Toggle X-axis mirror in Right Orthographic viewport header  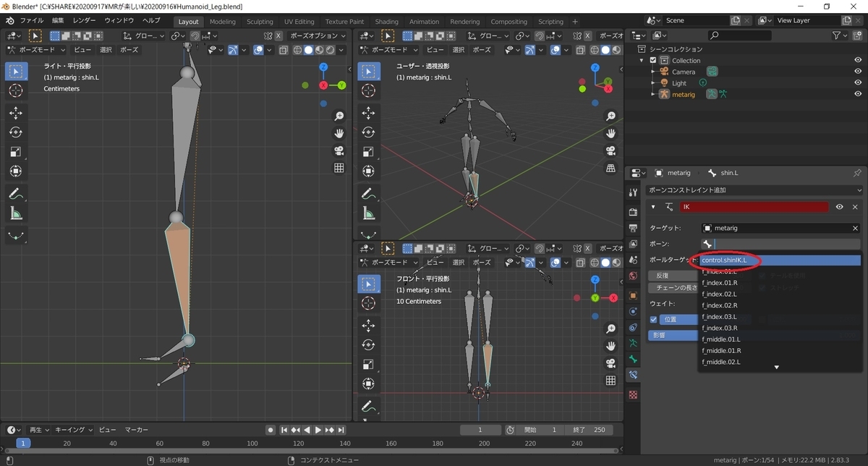(278, 35)
